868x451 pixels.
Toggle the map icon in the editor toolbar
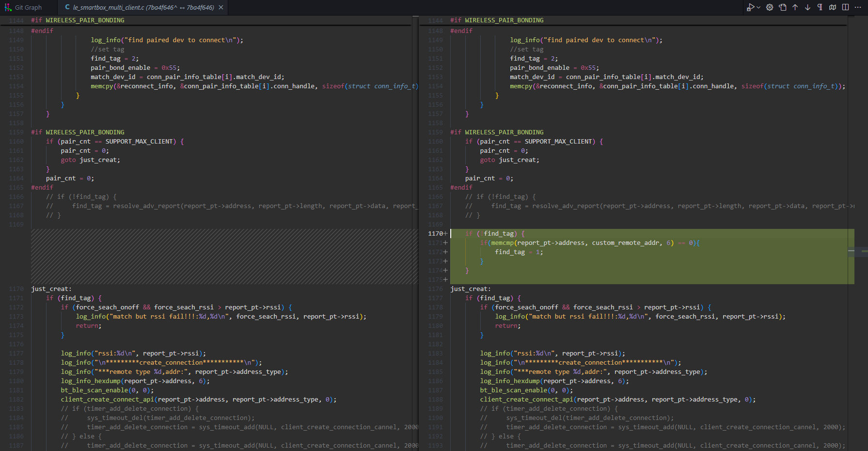pos(833,7)
